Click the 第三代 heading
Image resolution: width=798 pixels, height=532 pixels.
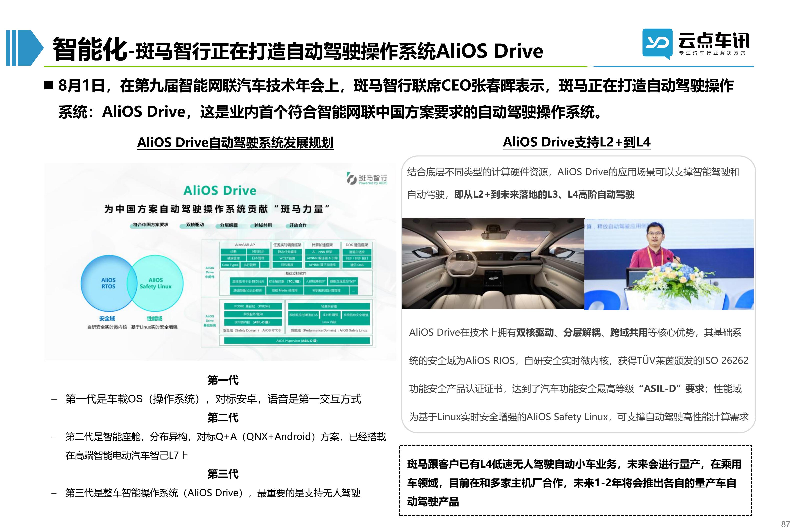pyautogui.click(x=223, y=474)
